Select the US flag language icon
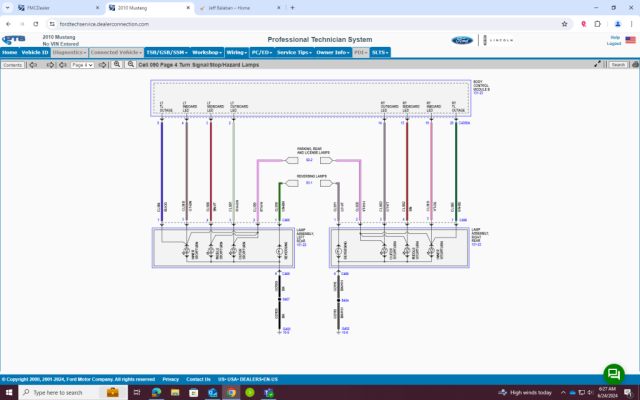This screenshot has height=400, width=640. click(x=630, y=40)
